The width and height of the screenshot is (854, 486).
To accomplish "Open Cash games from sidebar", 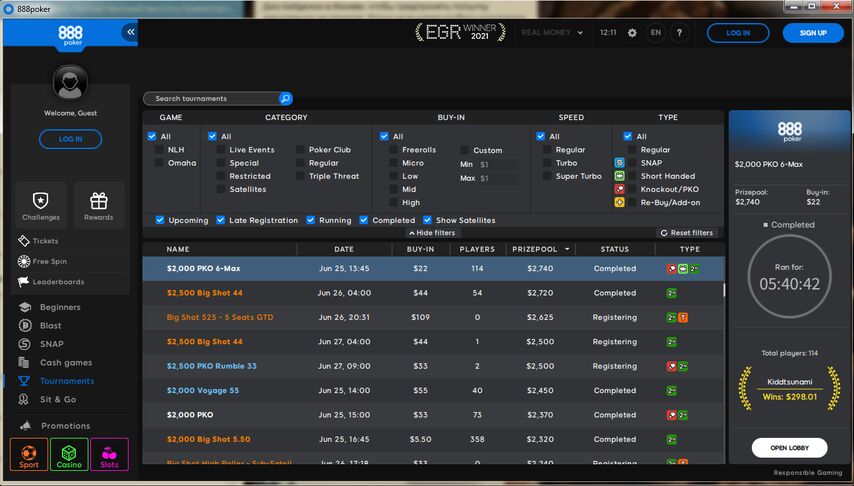I will point(65,363).
